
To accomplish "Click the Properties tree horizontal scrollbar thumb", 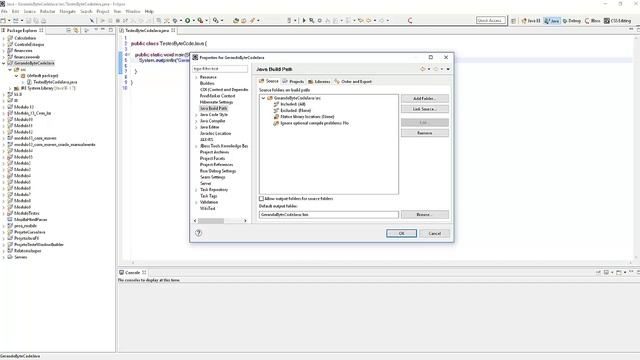I will pos(211,221).
